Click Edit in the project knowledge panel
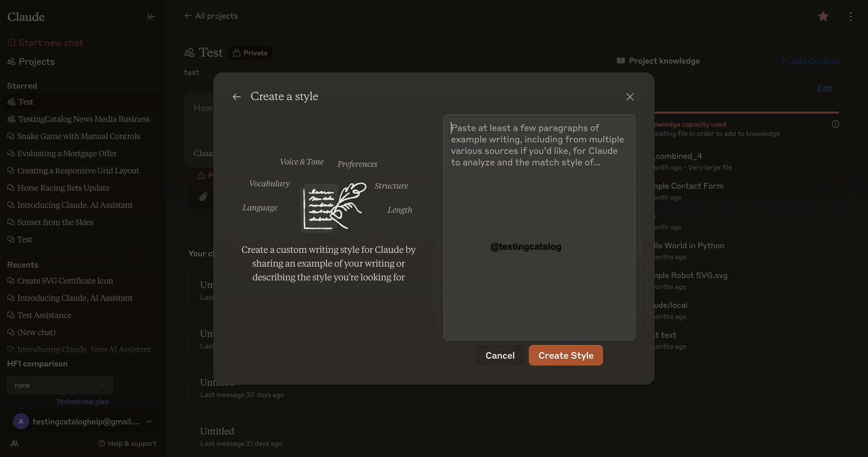 pyautogui.click(x=825, y=88)
